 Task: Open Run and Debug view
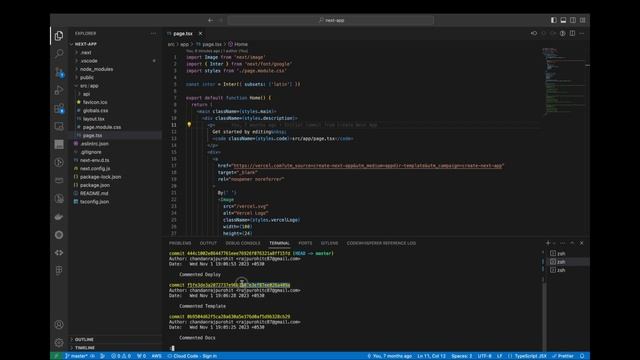click(x=59, y=90)
